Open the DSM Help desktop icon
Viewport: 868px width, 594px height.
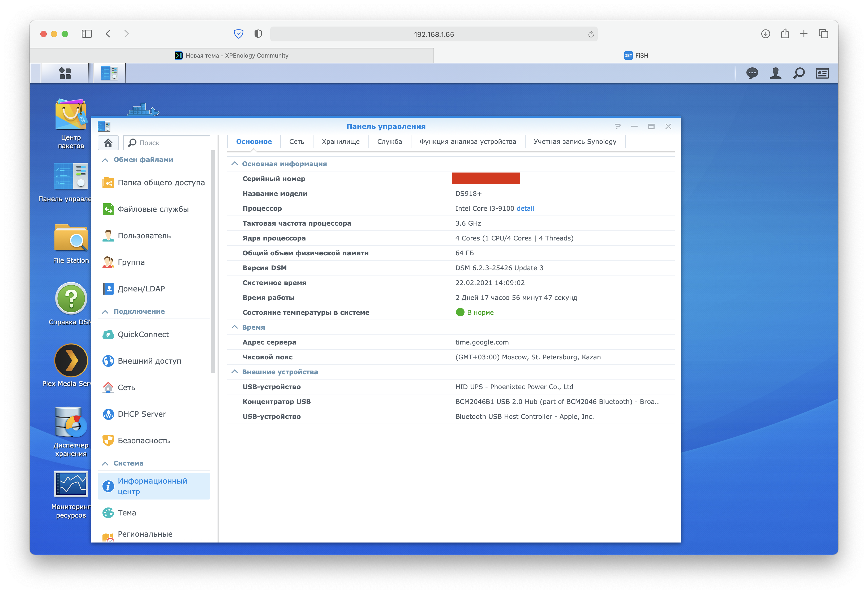[x=71, y=299]
